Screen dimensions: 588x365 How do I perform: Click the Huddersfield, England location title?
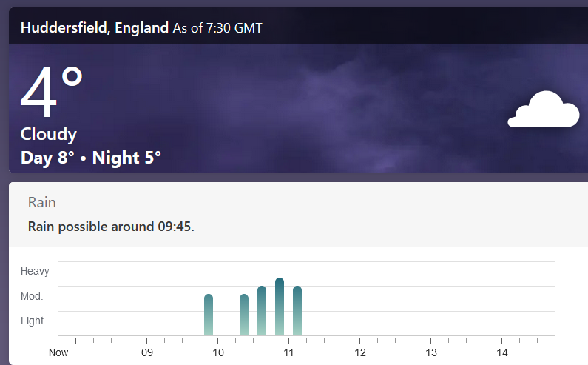(x=95, y=28)
